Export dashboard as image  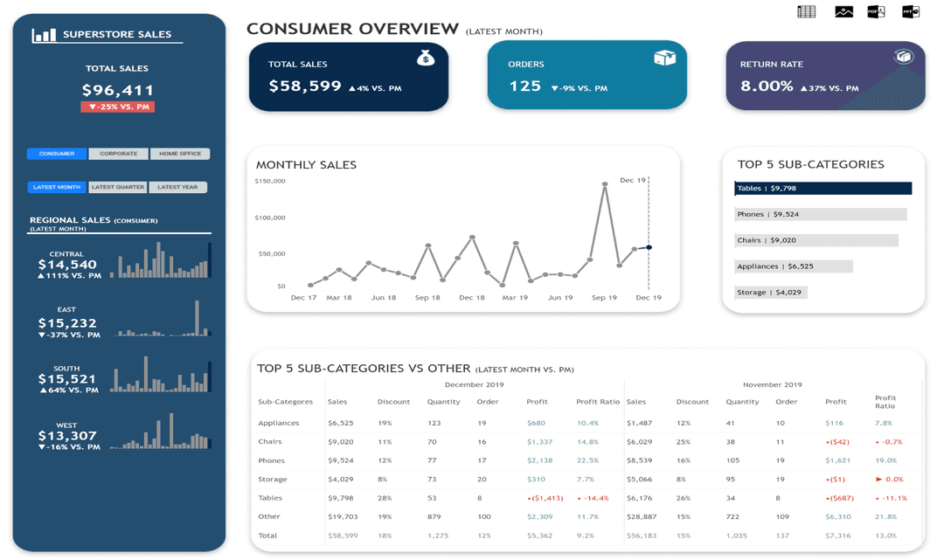click(x=843, y=11)
